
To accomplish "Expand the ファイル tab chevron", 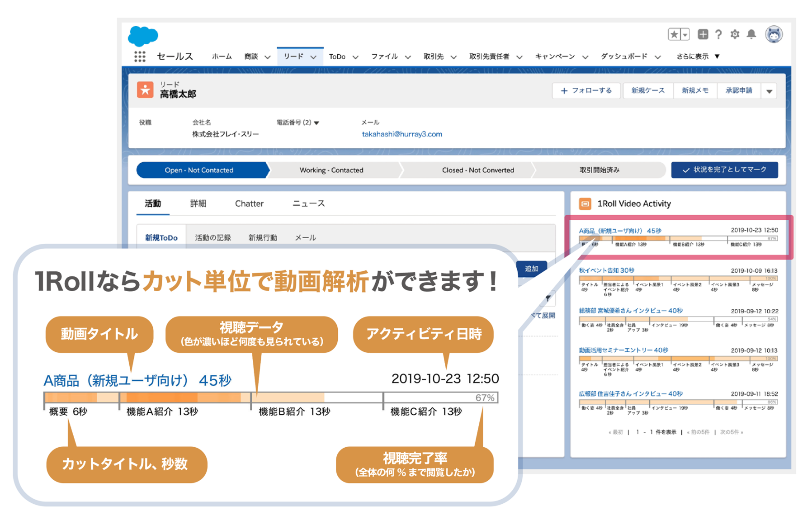I will 408,57.
